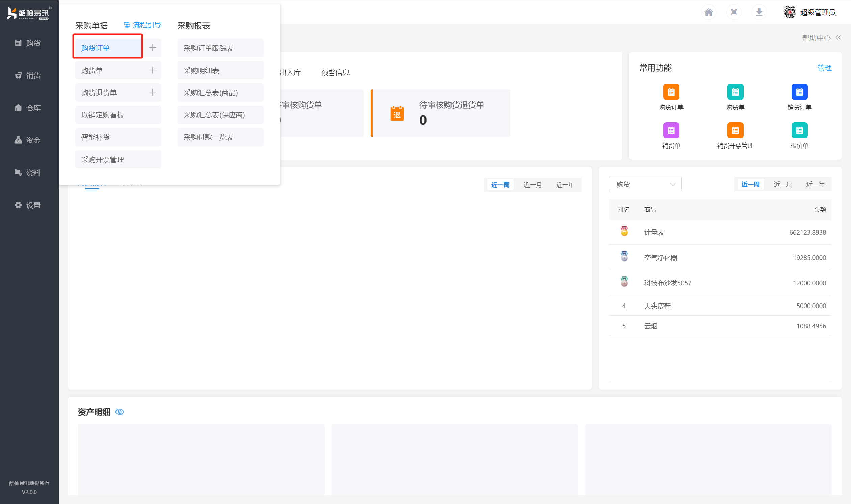Image resolution: width=851 pixels, height=504 pixels.
Task: Open the blue 销货订单 shortcut icon
Action: (x=799, y=92)
